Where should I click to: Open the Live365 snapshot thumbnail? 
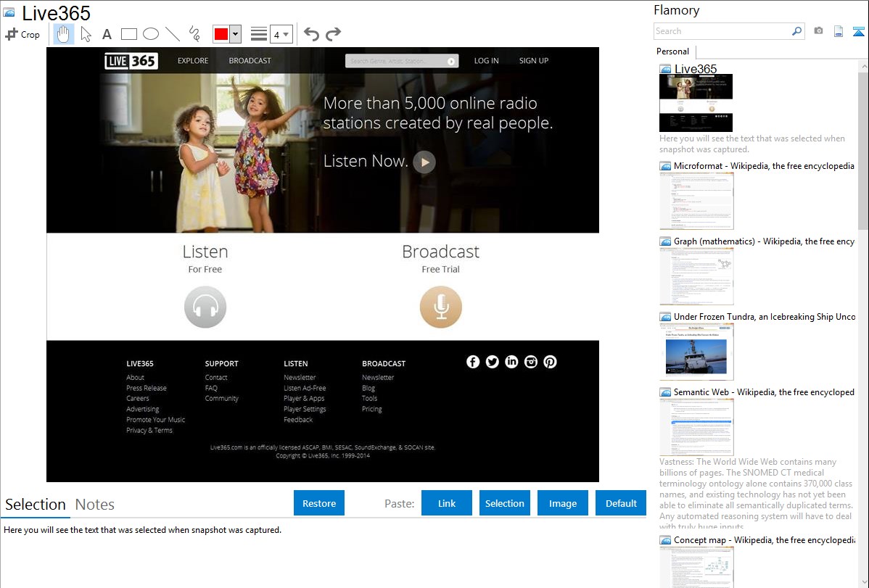click(696, 103)
